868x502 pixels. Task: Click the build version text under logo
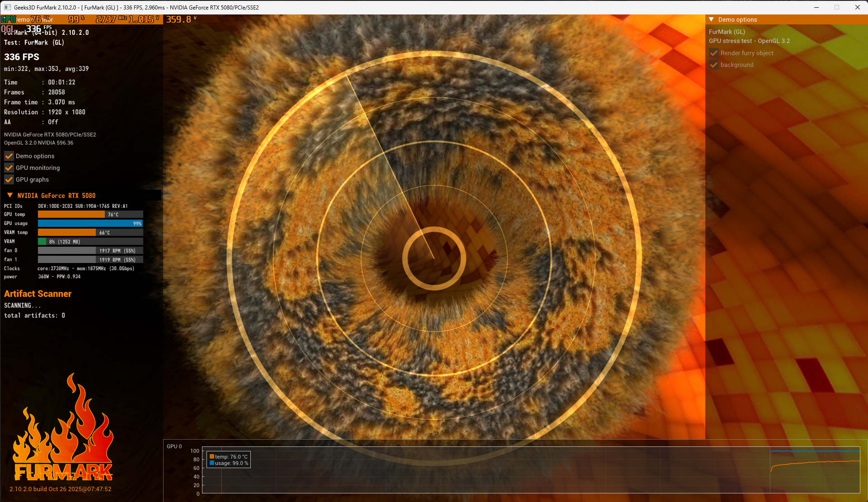pyautogui.click(x=61, y=489)
